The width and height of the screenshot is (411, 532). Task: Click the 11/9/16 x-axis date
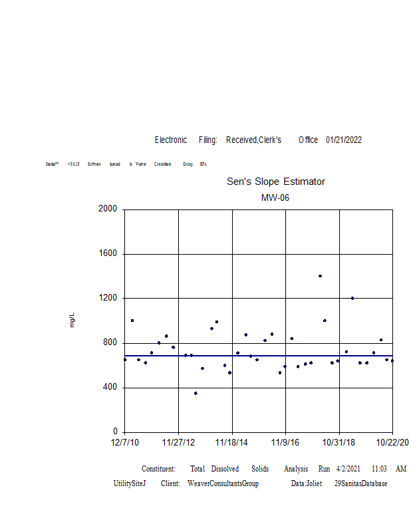tap(285, 442)
